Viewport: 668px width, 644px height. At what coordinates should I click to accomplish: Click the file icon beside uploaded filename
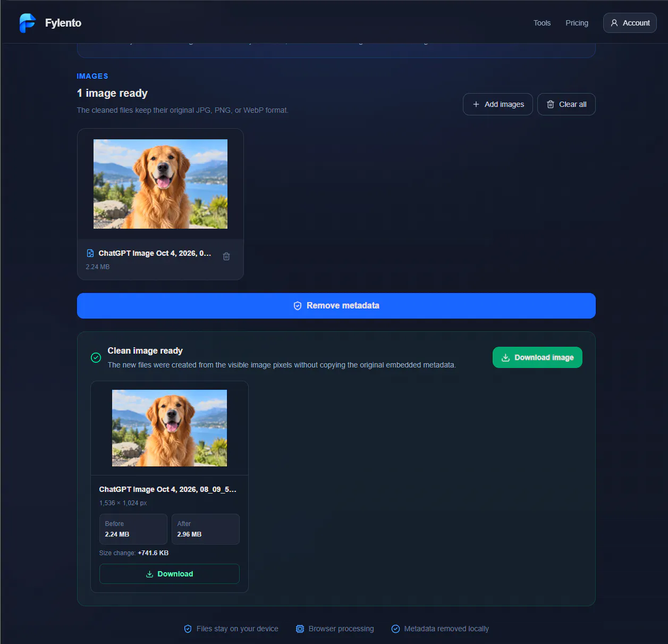(90, 253)
